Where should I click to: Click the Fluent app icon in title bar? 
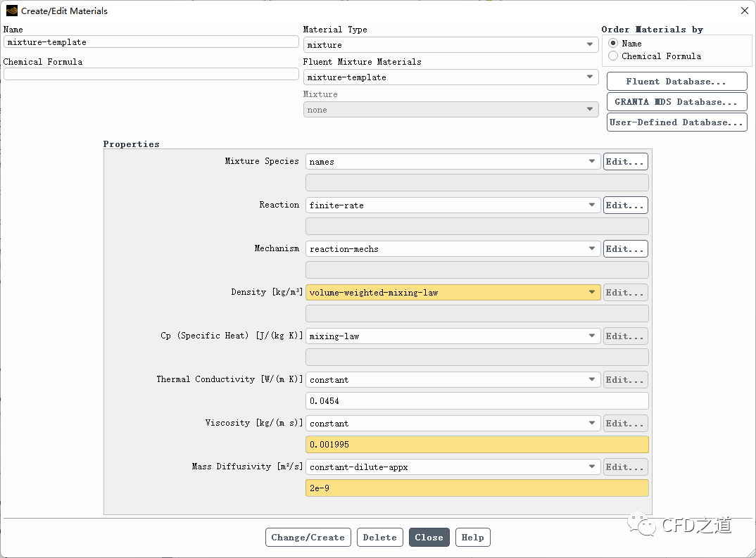click(x=11, y=11)
